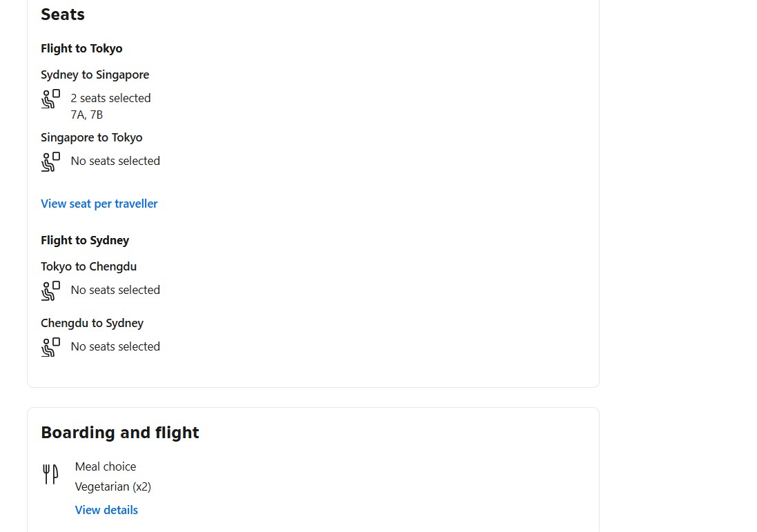Image resolution: width=757 pixels, height=532 pixels.
Task: Click the seat icon for Sydney to Singapore
Action: [50, 99]
